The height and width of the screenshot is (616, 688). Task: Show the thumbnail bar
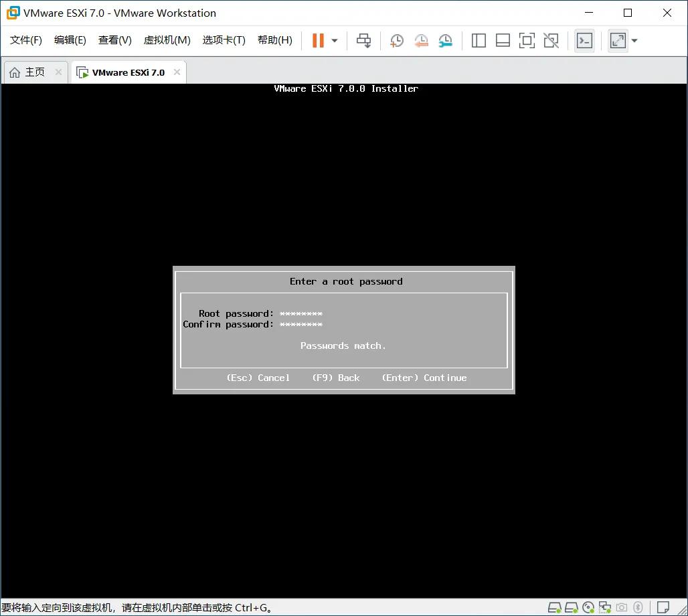pyautogui.click(x=503, y=41)
